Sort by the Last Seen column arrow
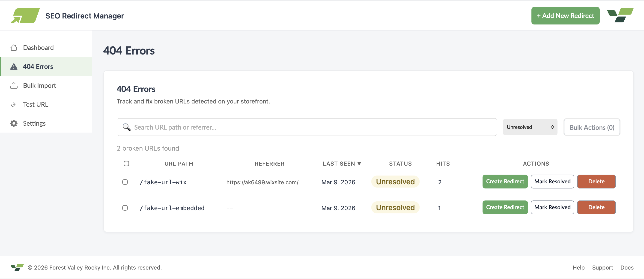The image size is (644, 279). click(x=359, y=163)
